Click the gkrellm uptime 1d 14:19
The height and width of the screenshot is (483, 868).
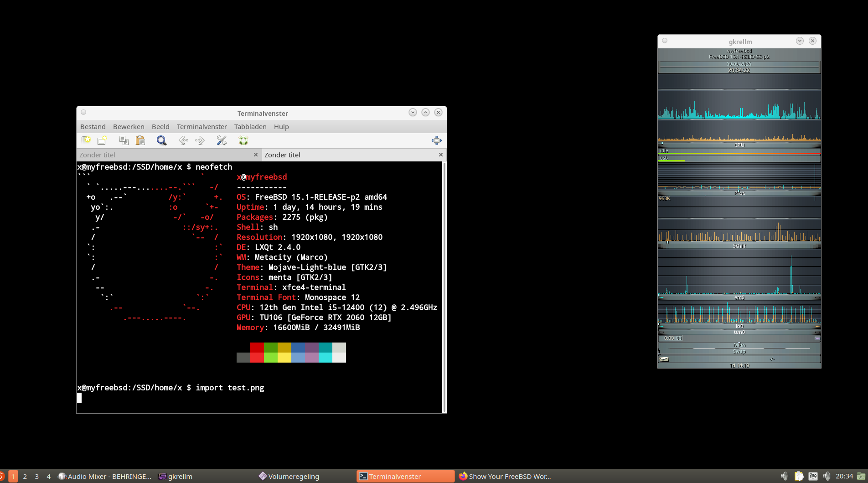pyautogui.click(x=739, y=365)
